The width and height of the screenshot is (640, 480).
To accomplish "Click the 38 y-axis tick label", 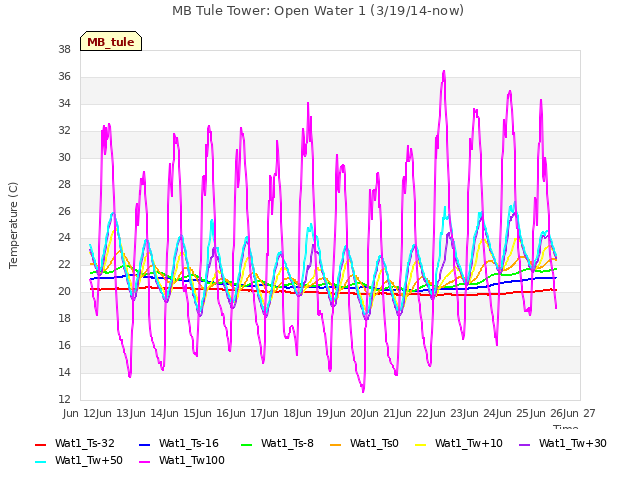I will 64,49.
